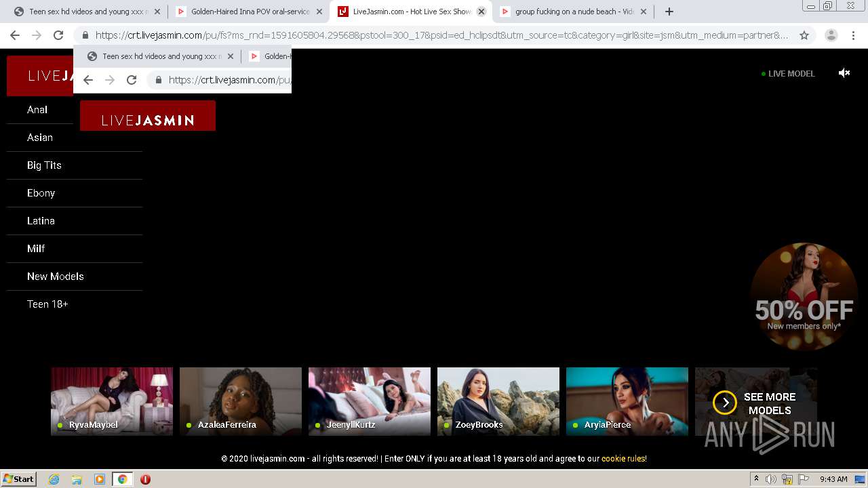
Task: Bookmark this page with the star icon
Action: pos(804,35)
